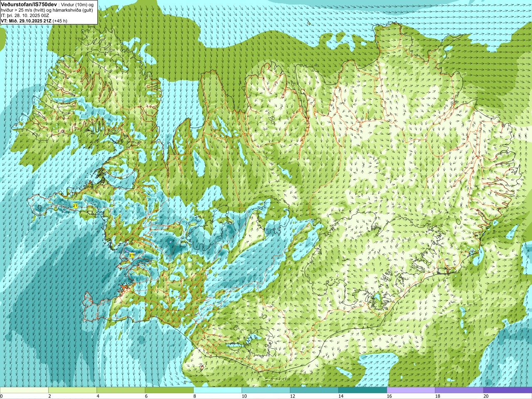Click the "Veðurstofan/IS750dev" title text

29,4
